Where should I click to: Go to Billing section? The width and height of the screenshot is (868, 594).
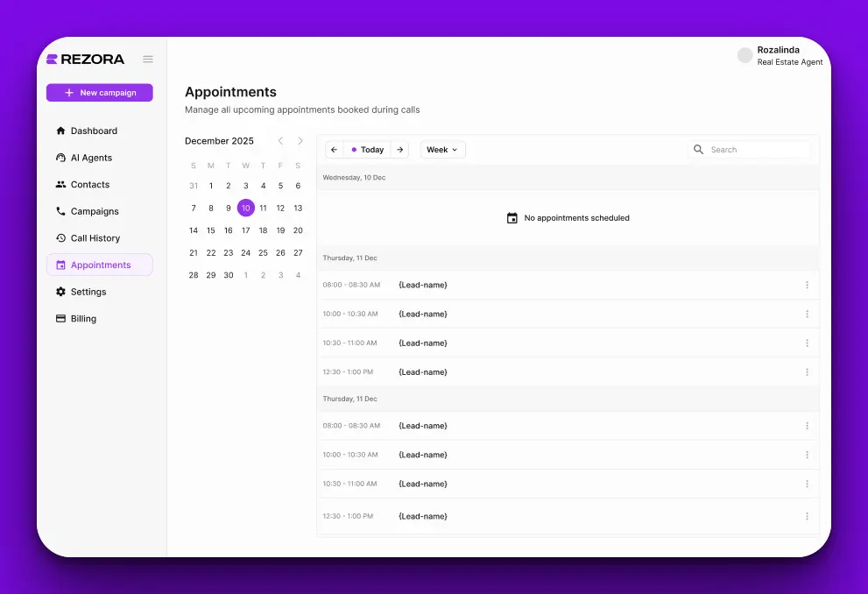[83, 319]
